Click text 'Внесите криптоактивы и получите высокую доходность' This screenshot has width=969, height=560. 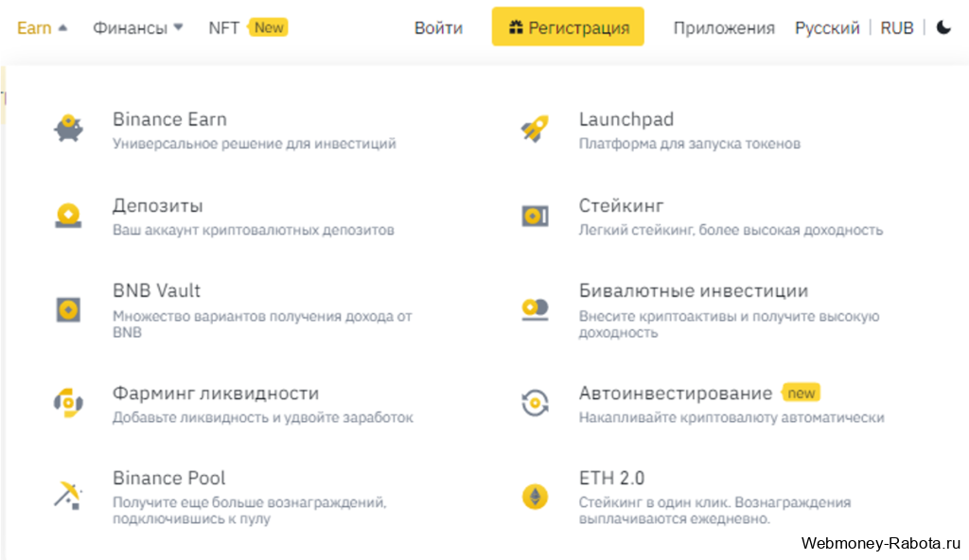tap(730, 324)
